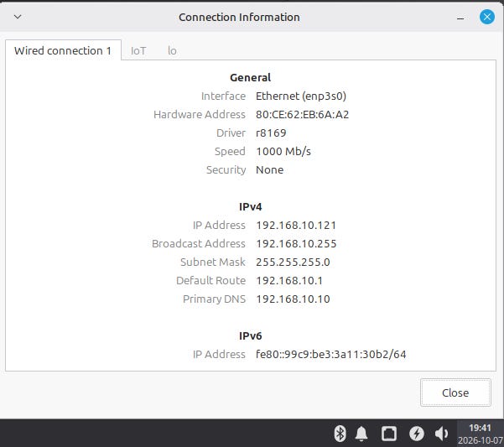This screenshot has height=447, width=504.
Task: Open the Bluetooth tray icon
Action: (340, 434)
